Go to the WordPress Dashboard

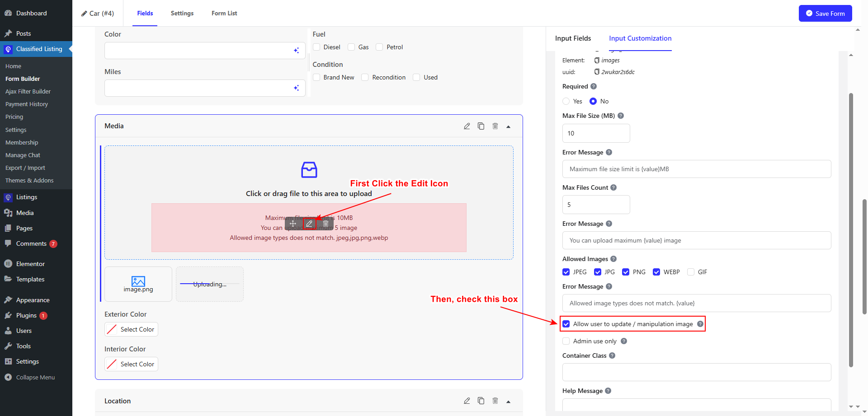click(31, 13)
